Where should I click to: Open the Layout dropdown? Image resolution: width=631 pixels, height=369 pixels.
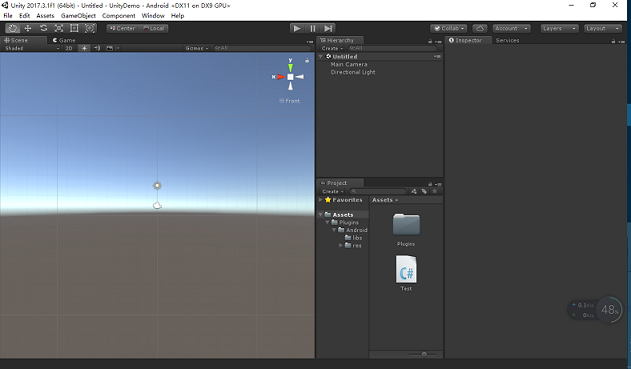tap(603, 29)
